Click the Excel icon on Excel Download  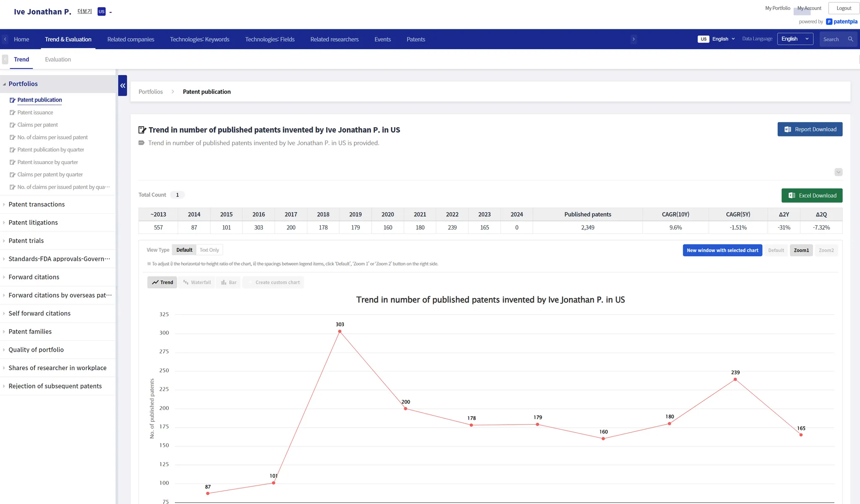click(x=792, y=196)
